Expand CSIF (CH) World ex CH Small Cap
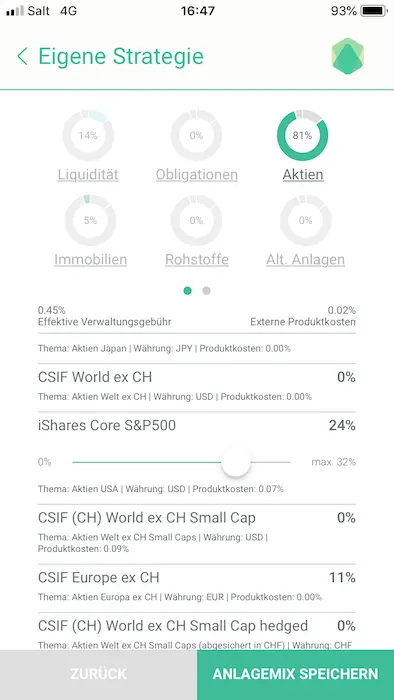Viewport: 394px width, 700px height. (197, 534)
